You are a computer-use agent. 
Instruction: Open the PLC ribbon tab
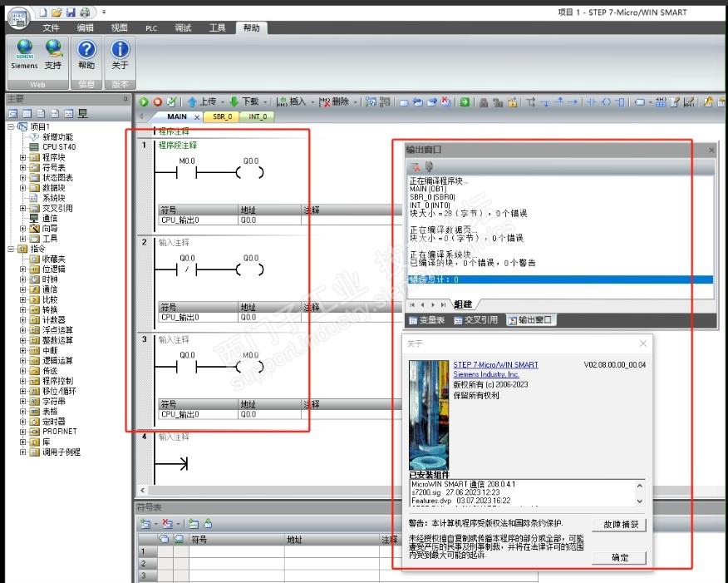click(x=151, y=28)
